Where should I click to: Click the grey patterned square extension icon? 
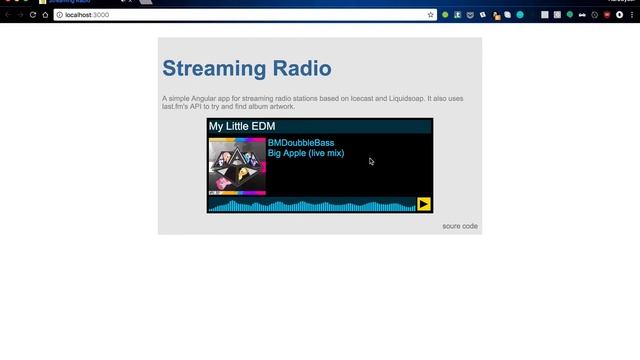coord(557,15)
